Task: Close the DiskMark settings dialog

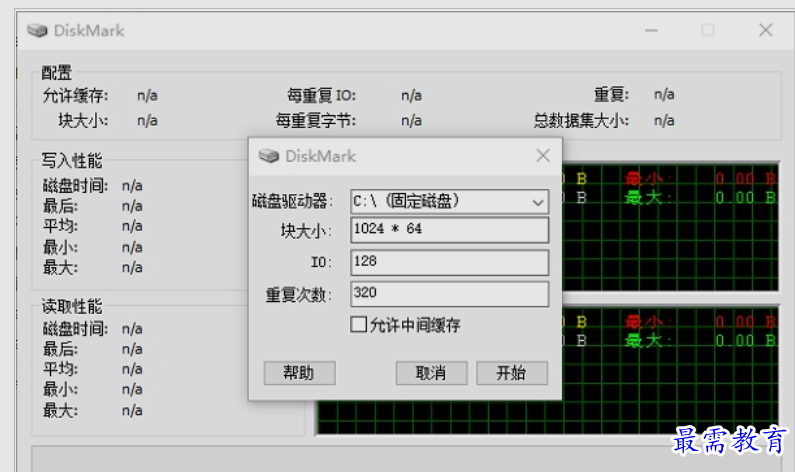Action: click(543, 156)
